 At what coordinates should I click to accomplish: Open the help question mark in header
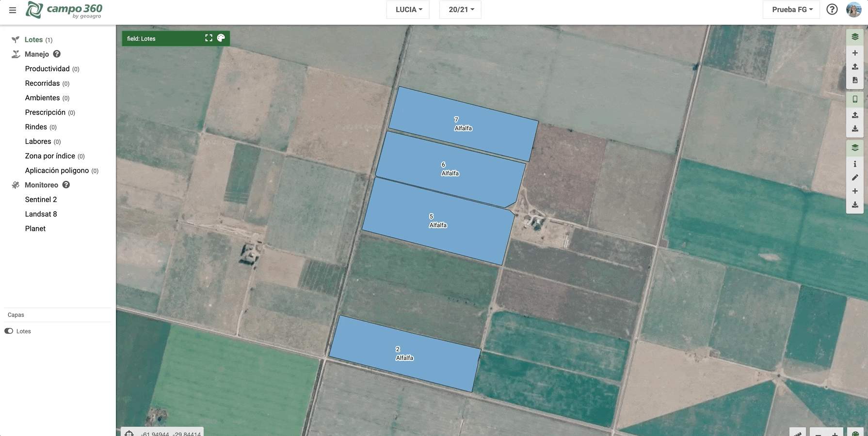832,10
